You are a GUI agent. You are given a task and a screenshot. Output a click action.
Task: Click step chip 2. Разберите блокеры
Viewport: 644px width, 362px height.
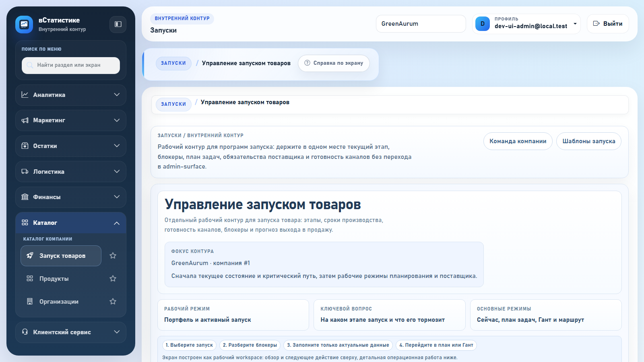coord(250,345)
